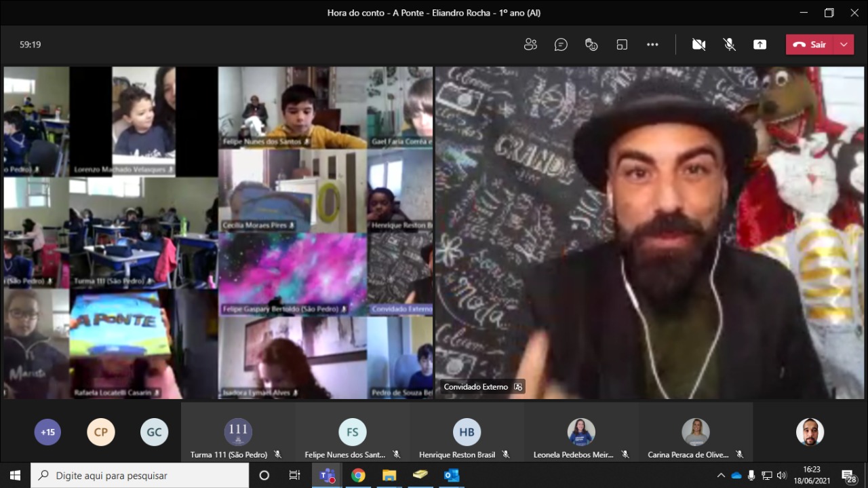Open network status tray icon
This screenshot has width=868, height=488.
click(x=767, y=475)
